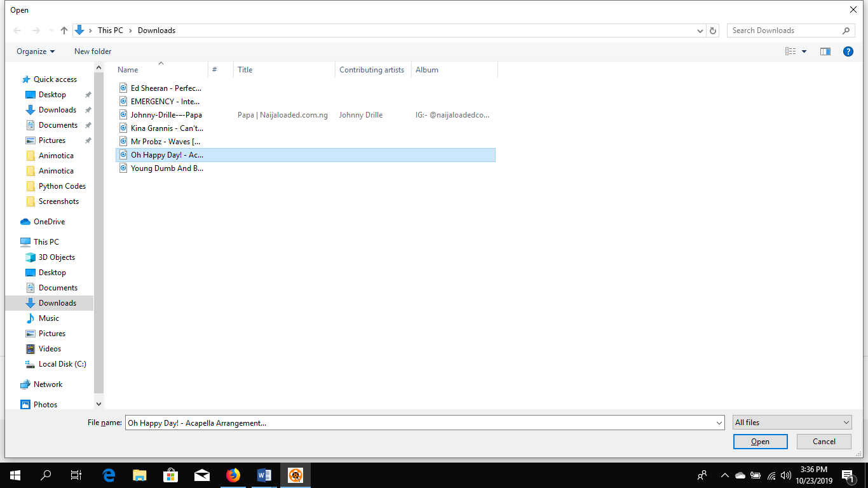The height and width of the screenshot is (488, 868).
Task: Open pinned Desktop under Quick access
Action: [x=52, y=95]
